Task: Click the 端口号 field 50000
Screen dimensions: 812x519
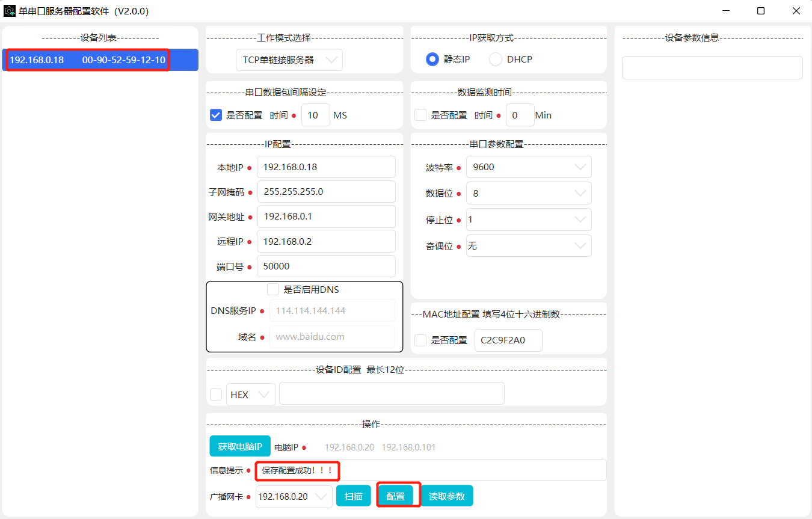Action: click(x=326, y=266)
